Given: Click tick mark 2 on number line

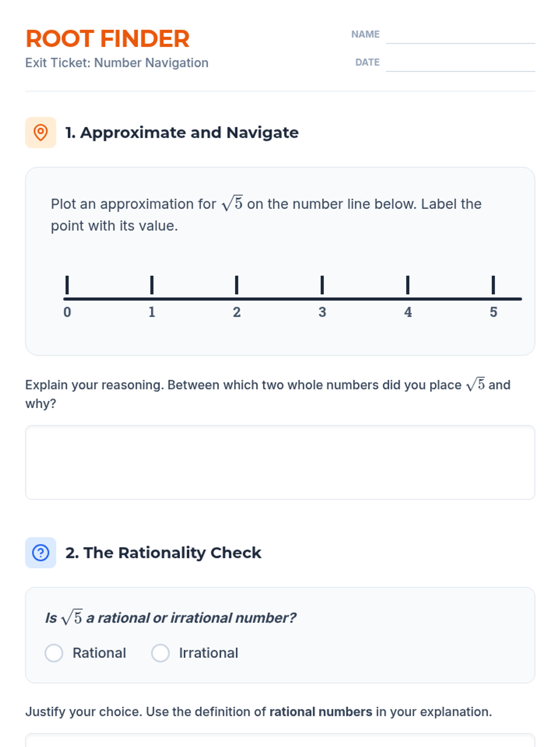Looking at the screenshot, I should (237, 285).
